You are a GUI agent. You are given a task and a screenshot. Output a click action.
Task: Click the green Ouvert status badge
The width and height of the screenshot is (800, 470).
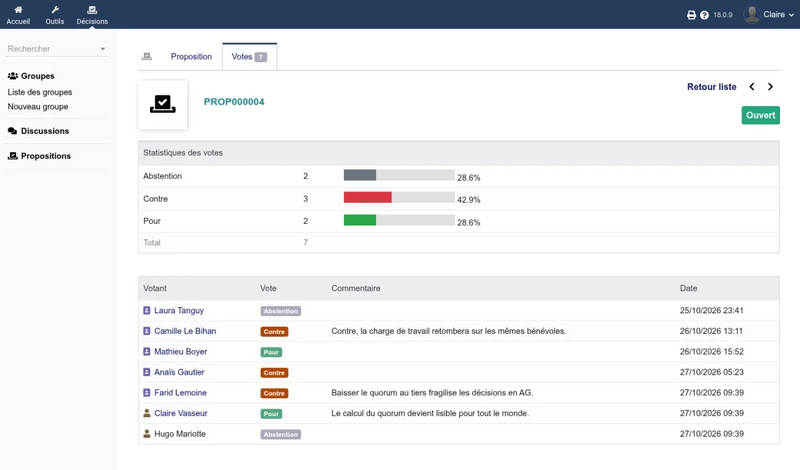[761, 115]
